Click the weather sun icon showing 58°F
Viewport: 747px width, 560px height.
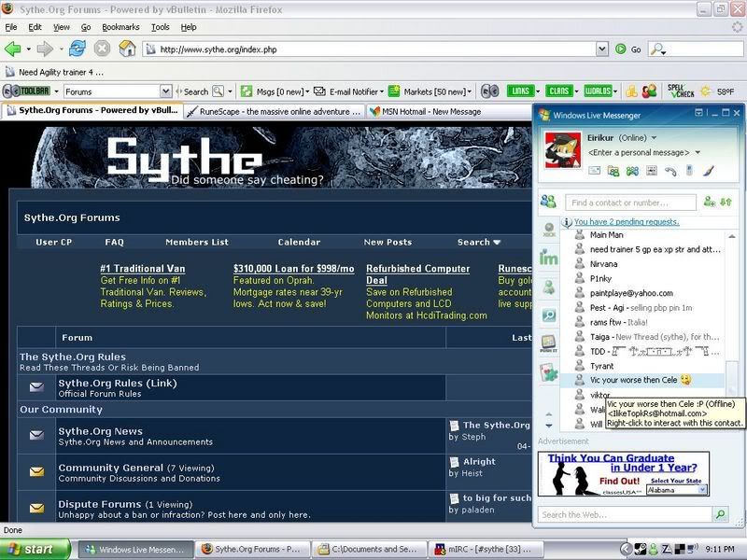(706, 91)
